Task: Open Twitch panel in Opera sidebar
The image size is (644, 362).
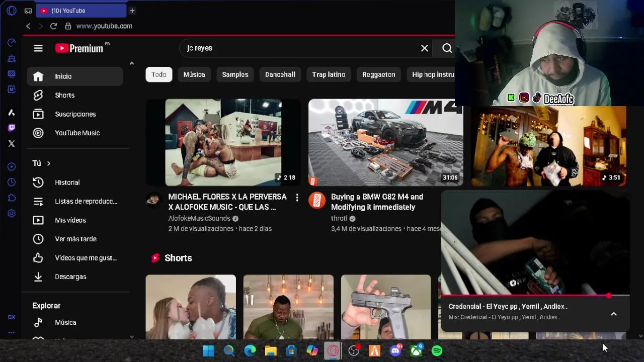Action: coord(12,128)
